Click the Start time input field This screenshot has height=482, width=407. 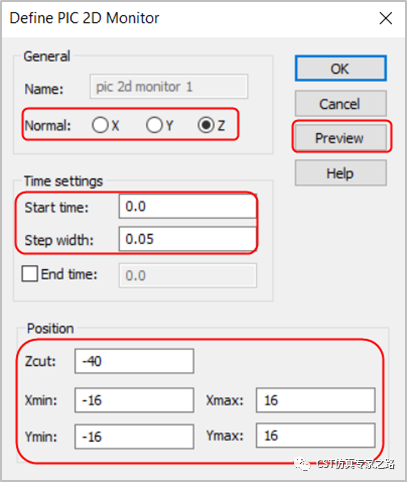coord(188,206)
